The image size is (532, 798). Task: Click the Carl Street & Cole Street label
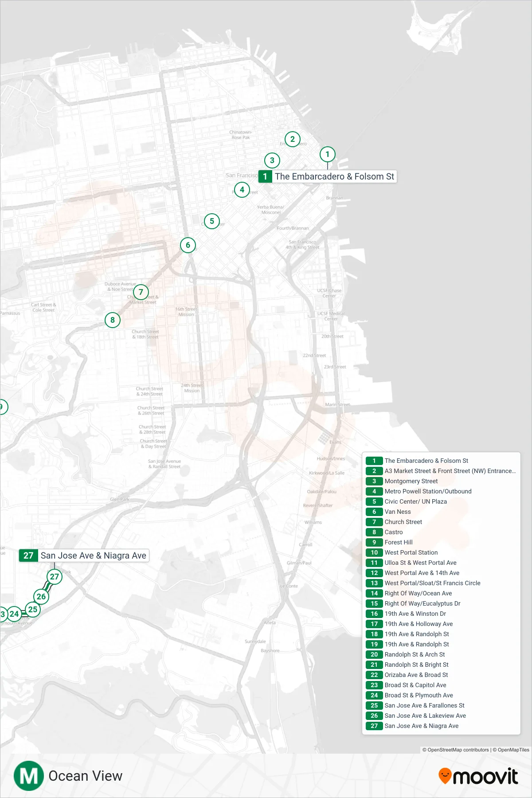(43, 307)
